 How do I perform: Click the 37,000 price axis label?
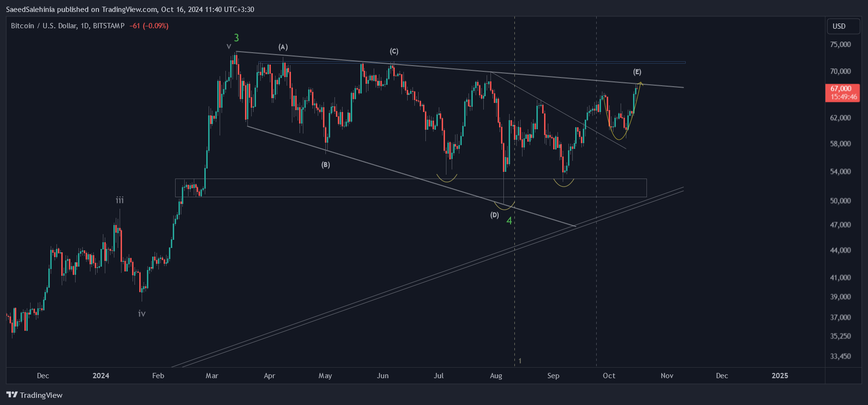click(840, 317)
